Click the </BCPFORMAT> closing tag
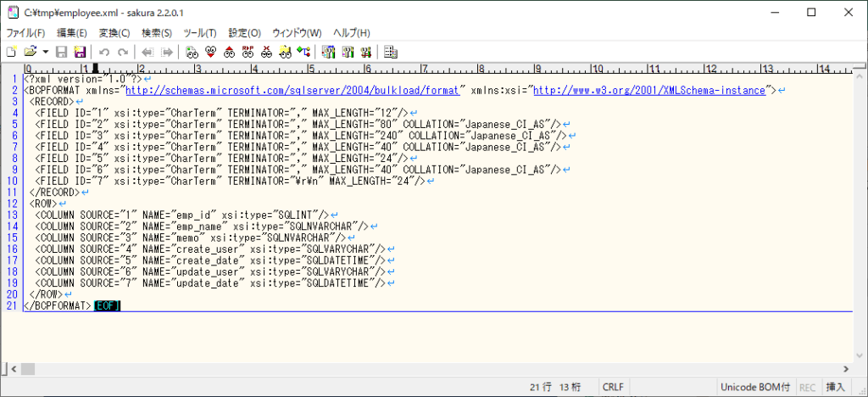868x397 pixels. click(58, 305)
